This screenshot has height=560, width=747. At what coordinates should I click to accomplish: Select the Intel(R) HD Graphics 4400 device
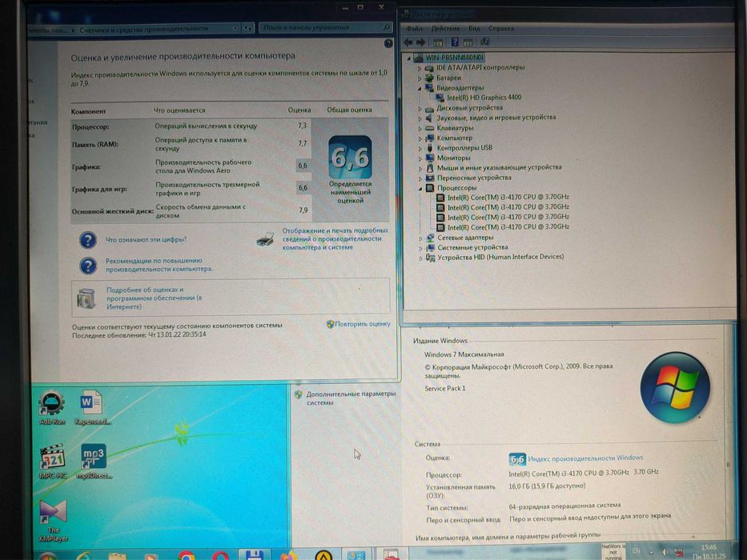(484, 98)
